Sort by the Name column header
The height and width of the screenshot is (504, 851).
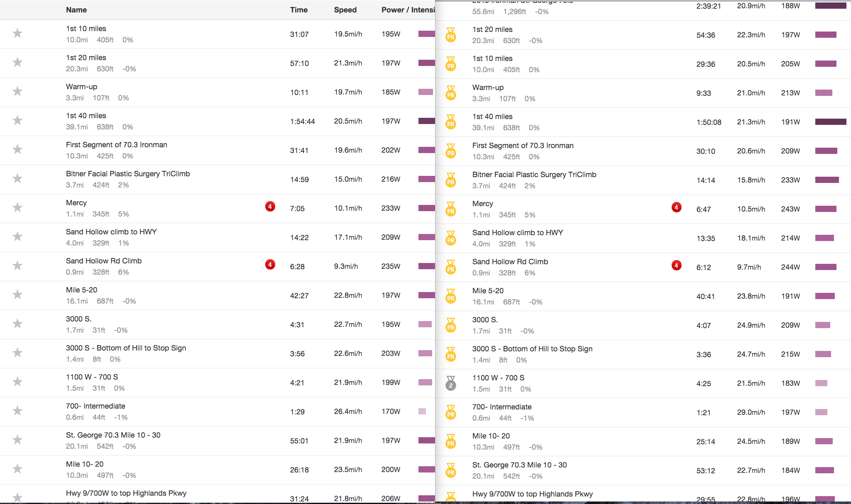[x=76, y=10]
